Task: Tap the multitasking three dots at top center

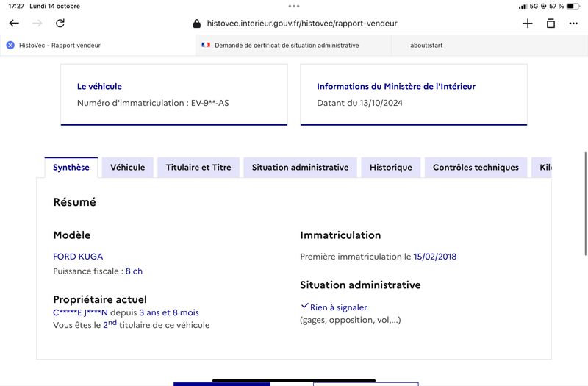Action: pyautogui.click(x=294, y=6)
